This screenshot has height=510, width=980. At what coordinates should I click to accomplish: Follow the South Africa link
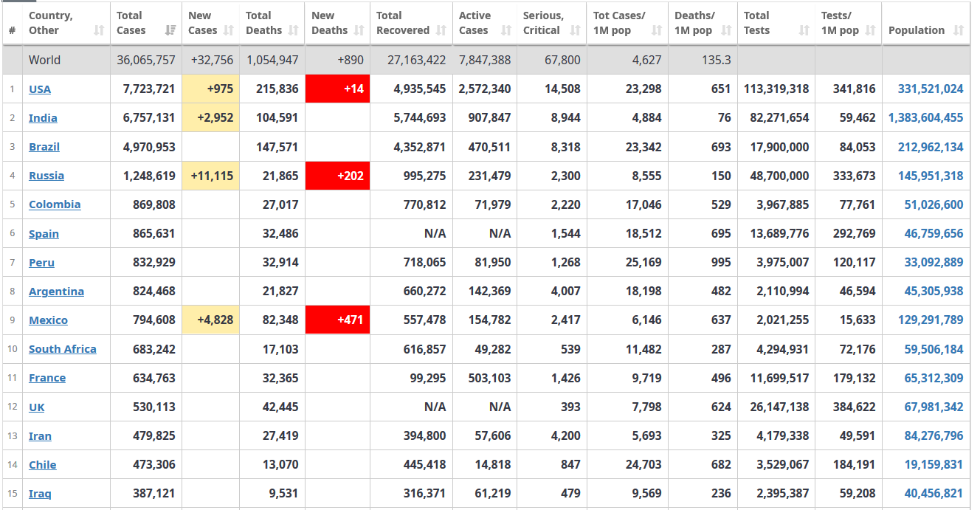point(63,349)
